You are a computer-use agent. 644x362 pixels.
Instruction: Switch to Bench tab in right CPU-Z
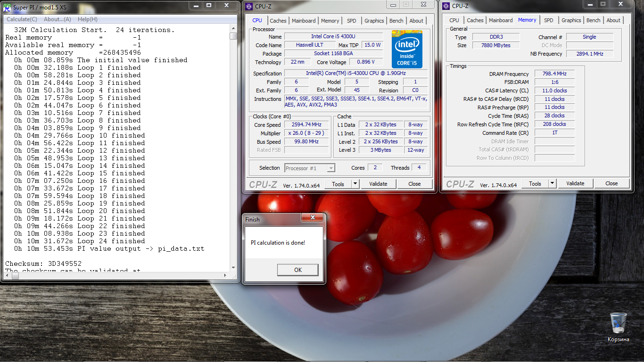pyautogui.click(x=594, y=20)
